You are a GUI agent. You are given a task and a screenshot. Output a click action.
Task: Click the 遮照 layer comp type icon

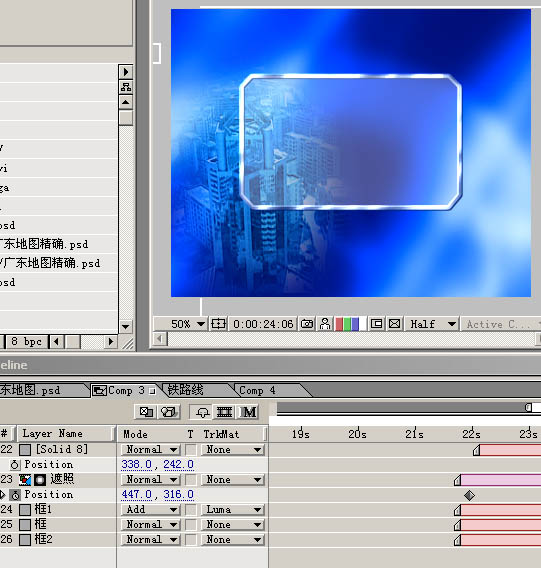[25, 480]
